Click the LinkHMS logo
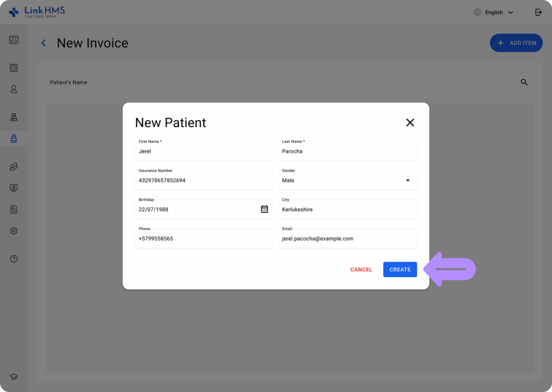This screenshot has width=552, height=392. pos(37,12)
